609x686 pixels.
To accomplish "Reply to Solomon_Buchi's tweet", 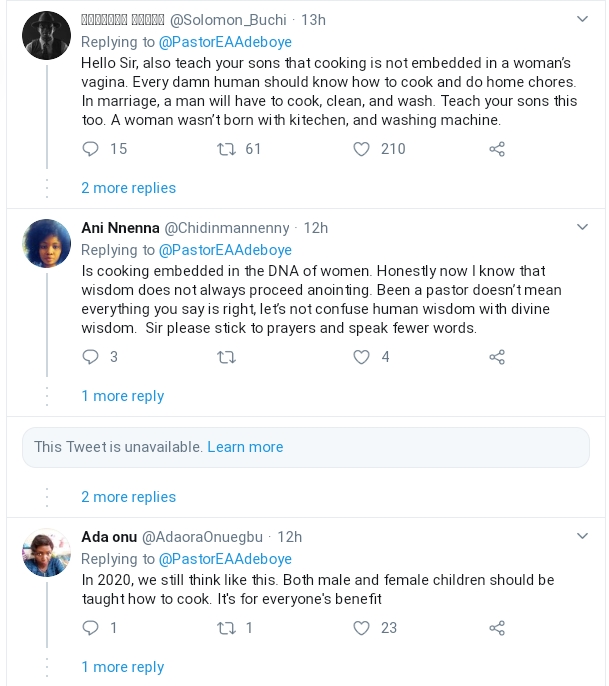I will 91,149.
